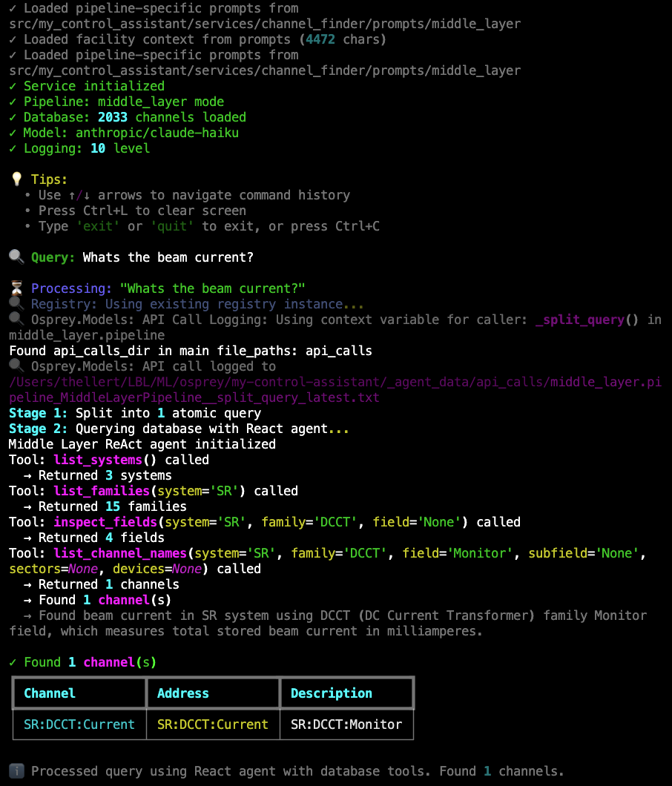Image resolution: width=672 pixels, height=786 pixels.
Task: Select the 'Description' table column header
Action: click(332, 693)
